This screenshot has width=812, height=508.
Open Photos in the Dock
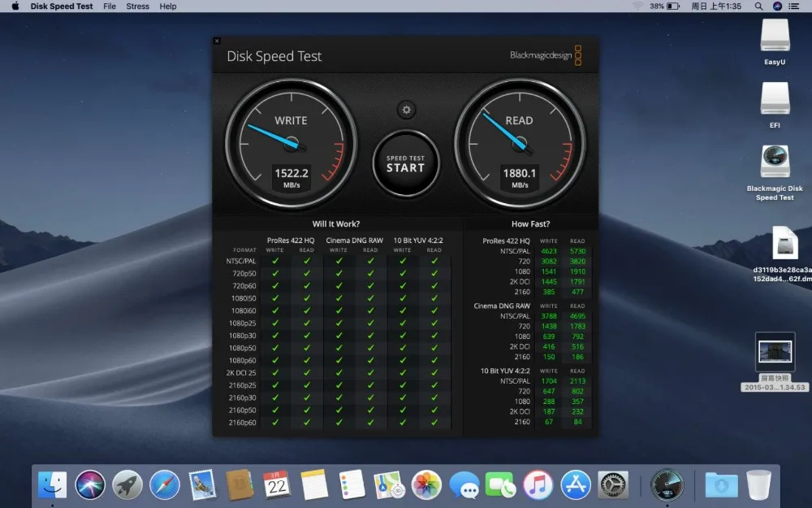point(426,486)
